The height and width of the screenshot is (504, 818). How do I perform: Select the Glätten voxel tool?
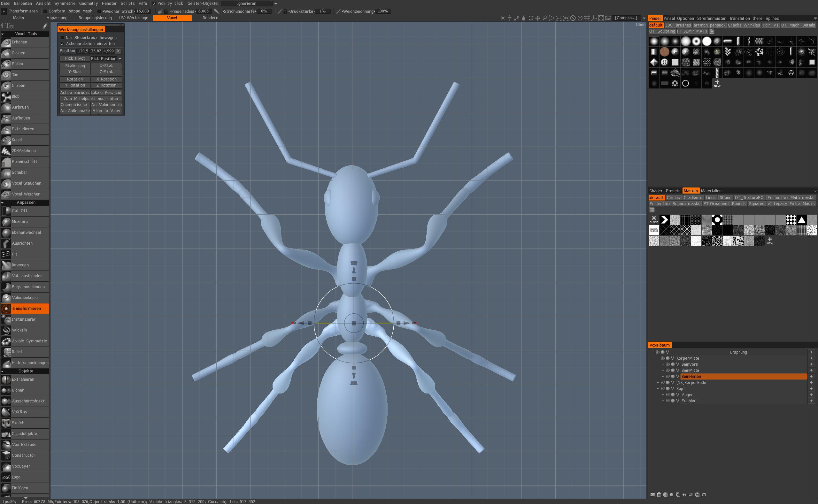pos(25,53)
